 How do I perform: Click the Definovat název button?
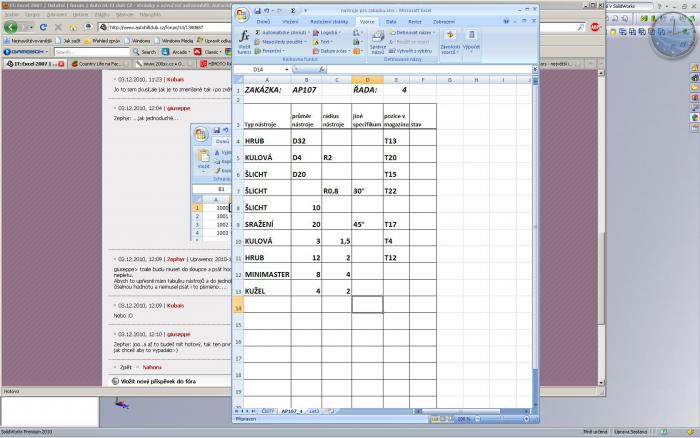click(414, 32)
